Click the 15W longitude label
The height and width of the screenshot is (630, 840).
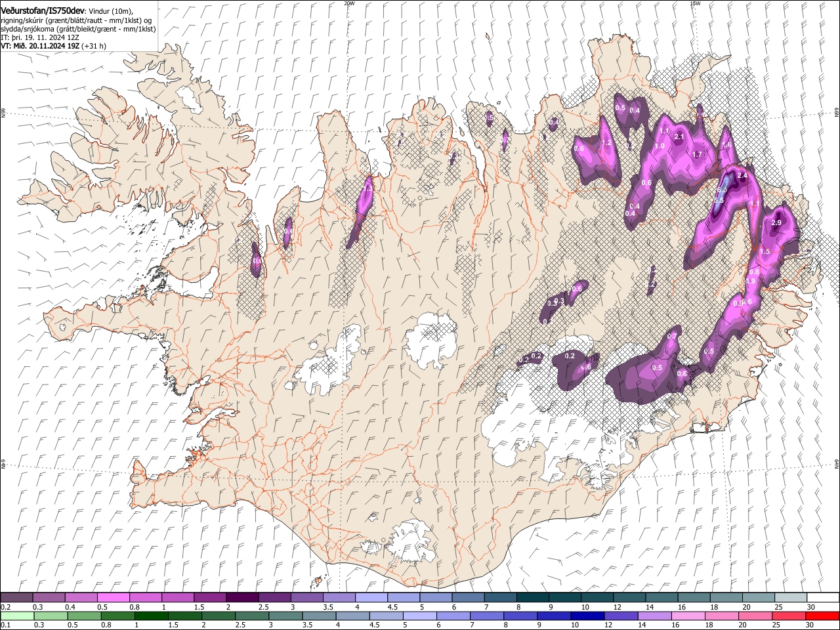[695, 3]
